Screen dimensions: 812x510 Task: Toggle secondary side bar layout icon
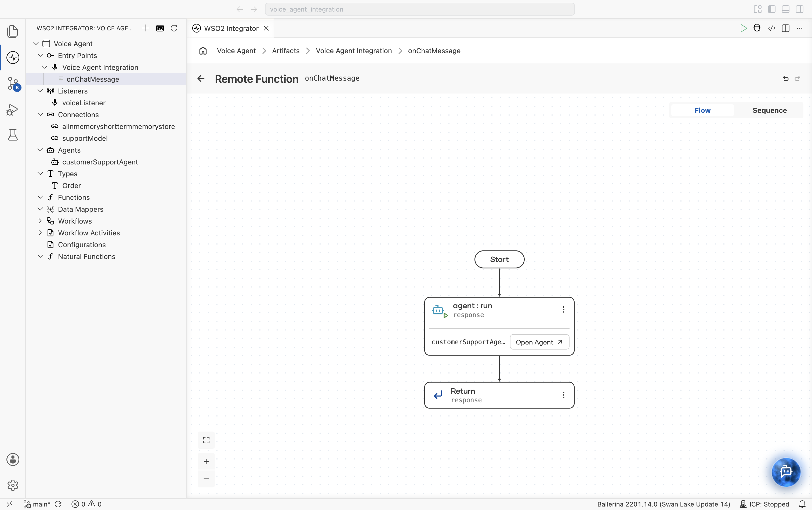tap(800, 9)
